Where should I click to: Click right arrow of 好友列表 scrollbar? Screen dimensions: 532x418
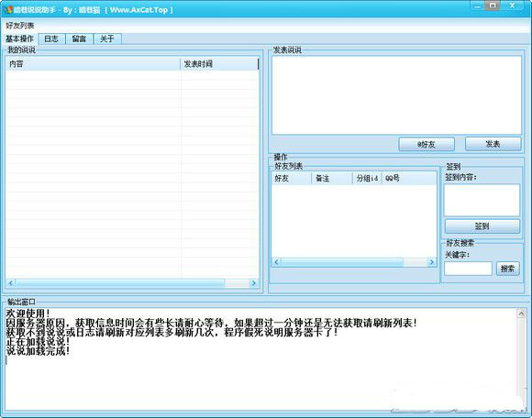click(x=432, y=262)
